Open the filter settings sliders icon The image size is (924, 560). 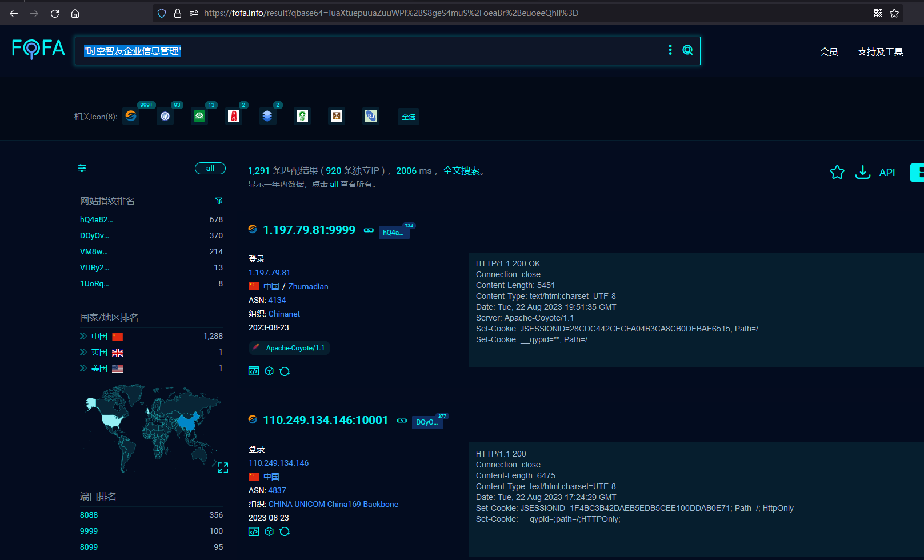(82, 168)
